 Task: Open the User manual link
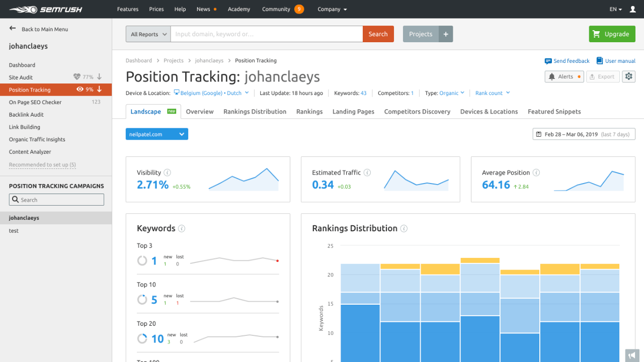tap(616, 61)
